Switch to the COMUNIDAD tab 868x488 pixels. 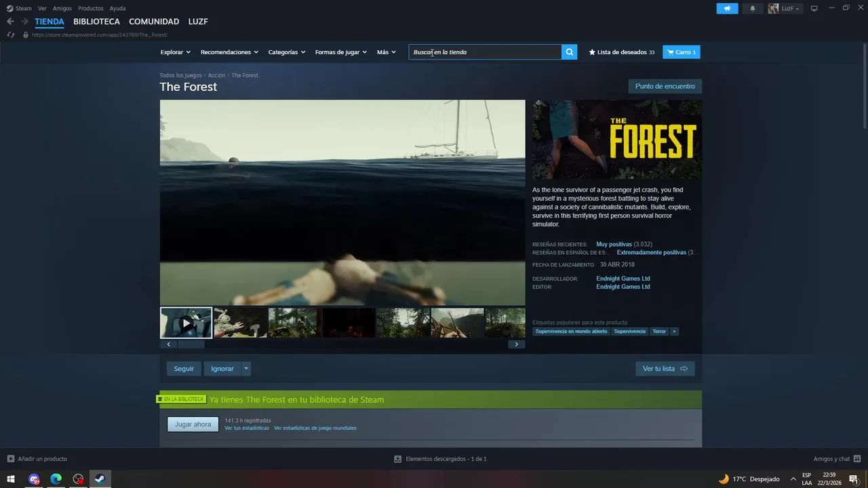click(154, 22)
